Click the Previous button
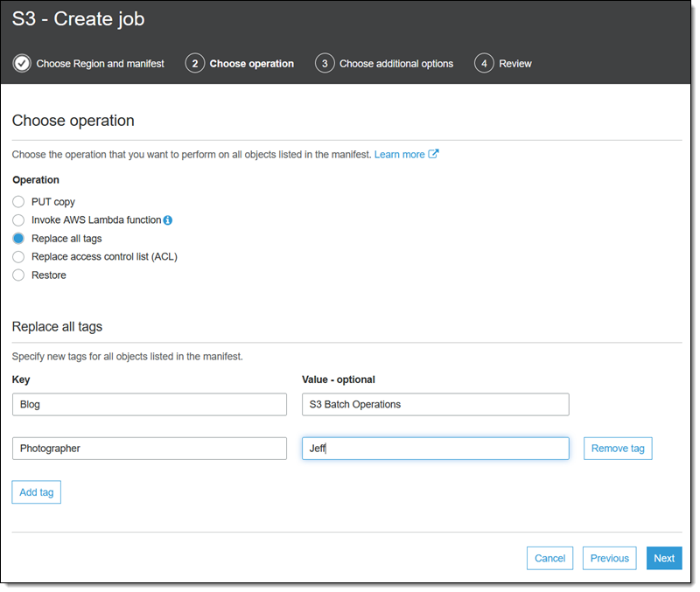 pyautogui.click(x=609, y=559)
